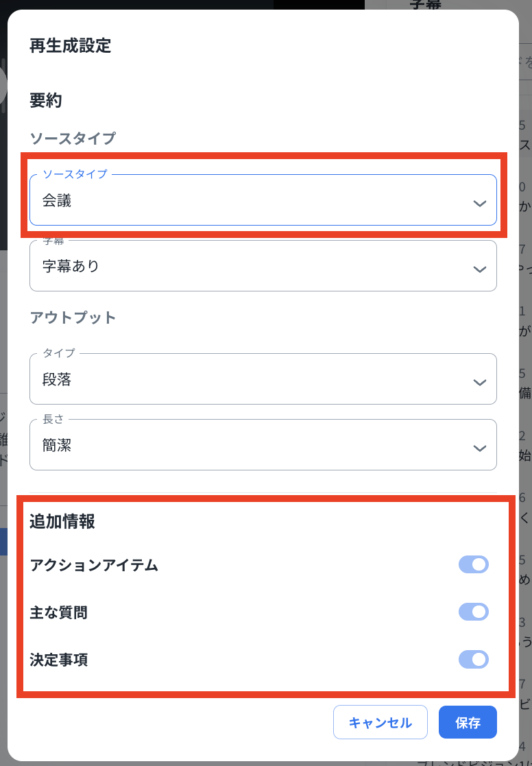Turn off the 決定事項 switch
Viewport: 532px width, 766px height.
[474, 660]
